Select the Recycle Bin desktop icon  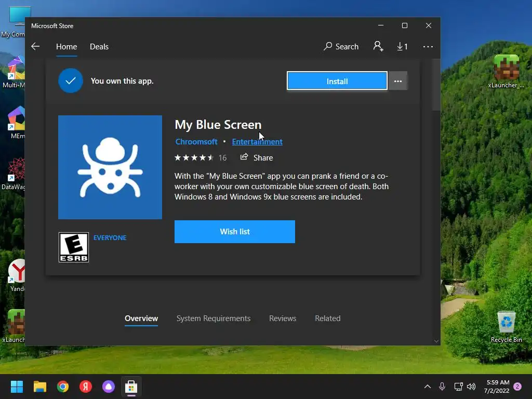tap(506, 327)
